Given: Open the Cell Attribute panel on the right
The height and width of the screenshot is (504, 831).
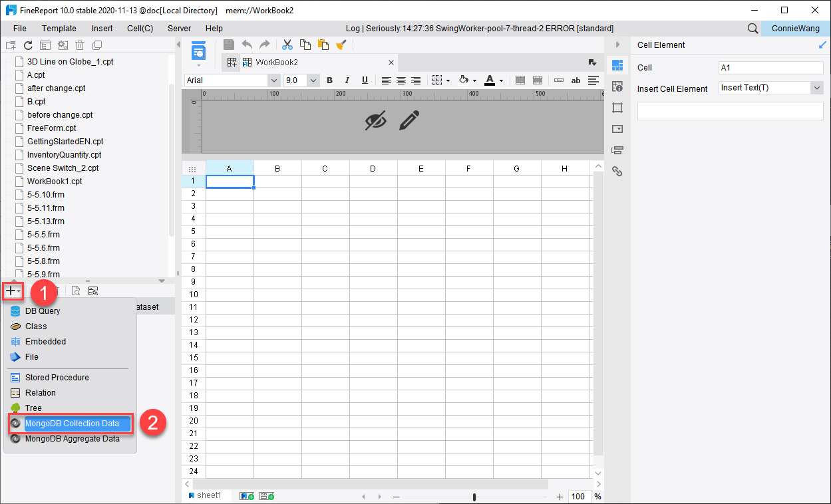Looking at the screenshot, I should [617, 86].
